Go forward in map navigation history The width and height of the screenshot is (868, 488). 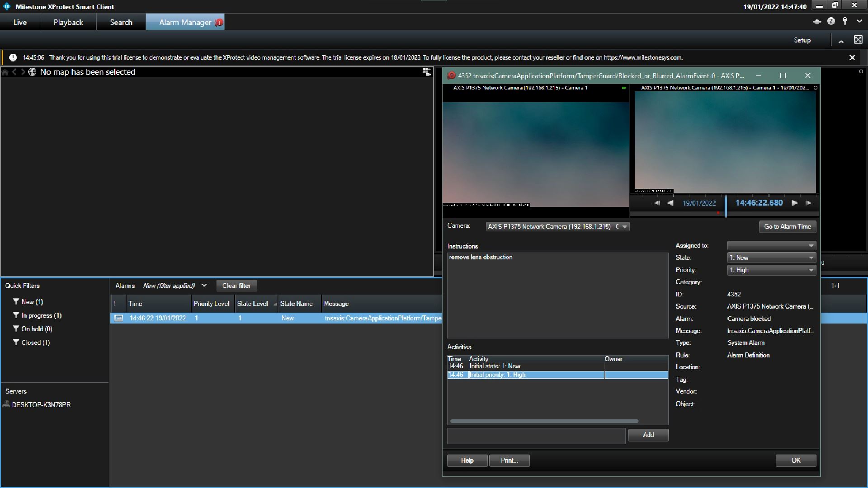click(x=23, y=72)
